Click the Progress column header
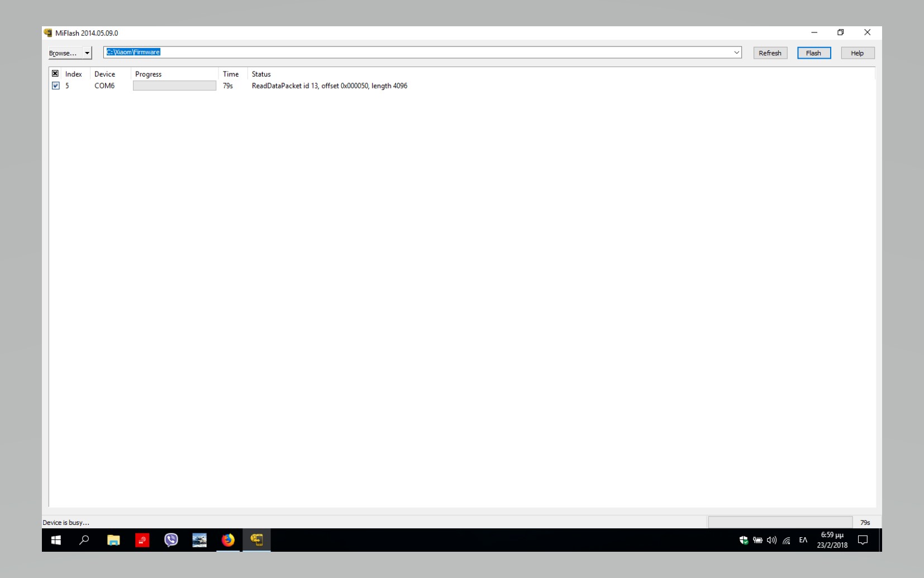The height and width of the screenshot is (578, 924). (x=174, y=74)
